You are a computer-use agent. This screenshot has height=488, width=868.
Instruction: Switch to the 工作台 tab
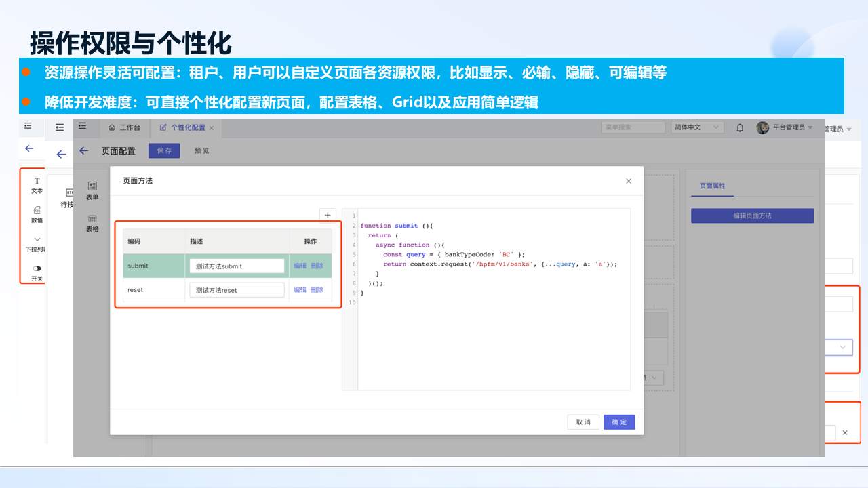tap(125, 127)
